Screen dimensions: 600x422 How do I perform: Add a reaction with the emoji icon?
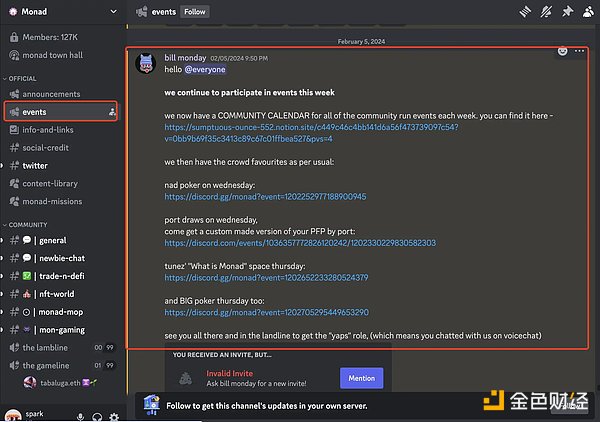[563, 50]
